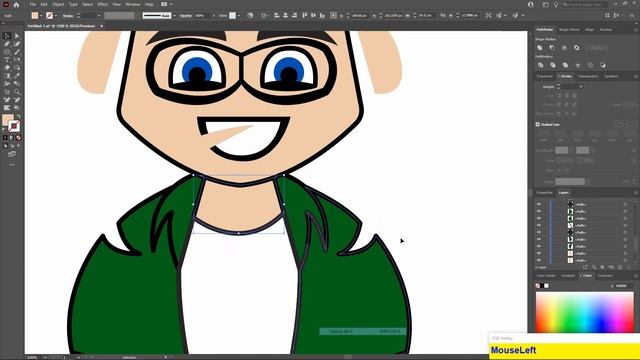Switch to Symbols panel tab

click(x=611, y=76)
